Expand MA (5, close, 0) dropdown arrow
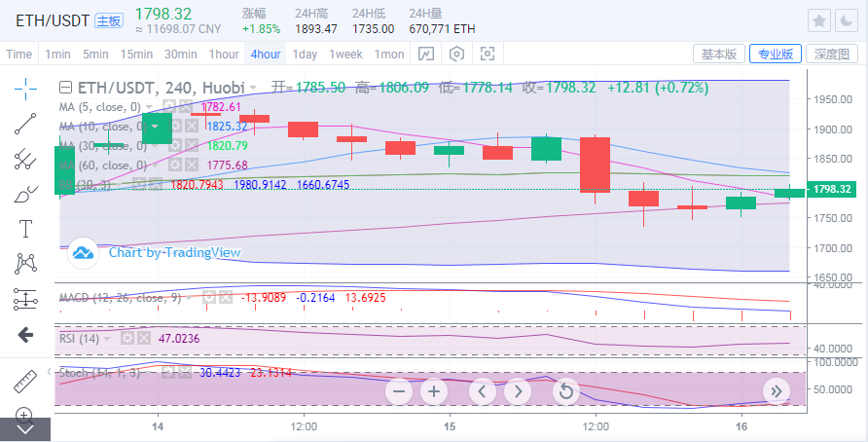Image resolution: width=868 pixels, height=442 pixels. (x=149, y=106)
